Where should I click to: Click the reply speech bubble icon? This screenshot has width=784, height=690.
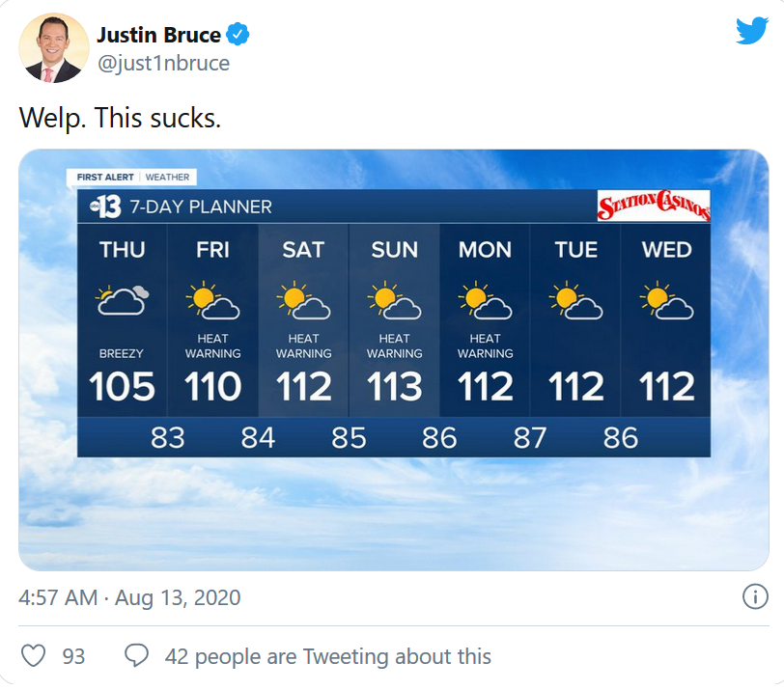click(x=137, y=656)
